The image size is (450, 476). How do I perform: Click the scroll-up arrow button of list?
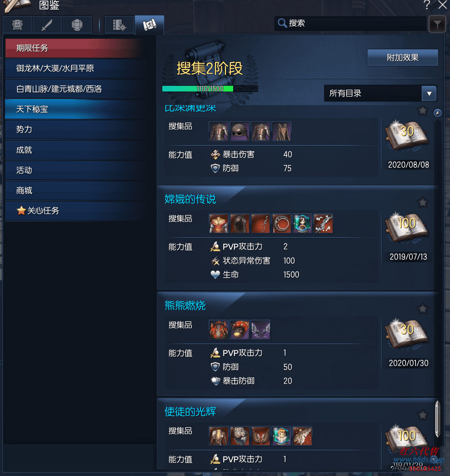437,113
